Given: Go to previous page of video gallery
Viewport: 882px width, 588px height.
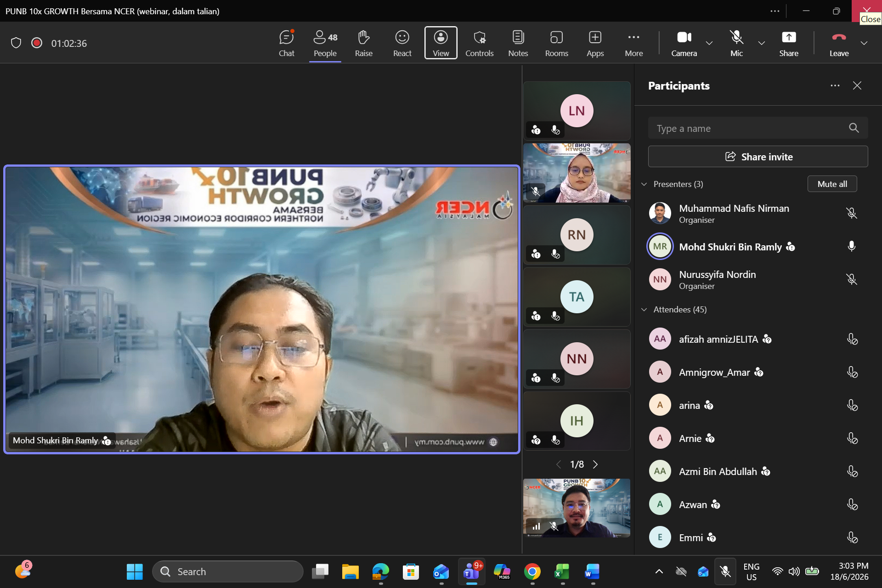Looking at the screenshot, I should click(x=559, y=464).
